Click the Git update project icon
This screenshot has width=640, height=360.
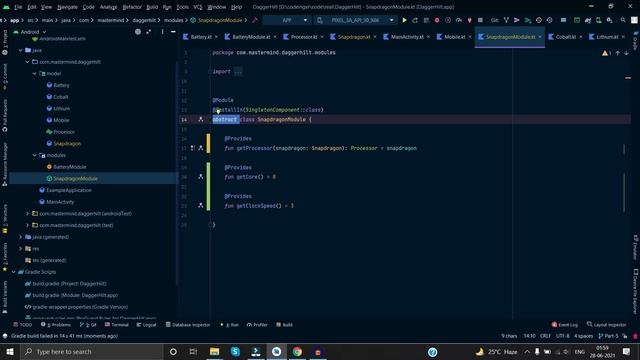(506, 20)
